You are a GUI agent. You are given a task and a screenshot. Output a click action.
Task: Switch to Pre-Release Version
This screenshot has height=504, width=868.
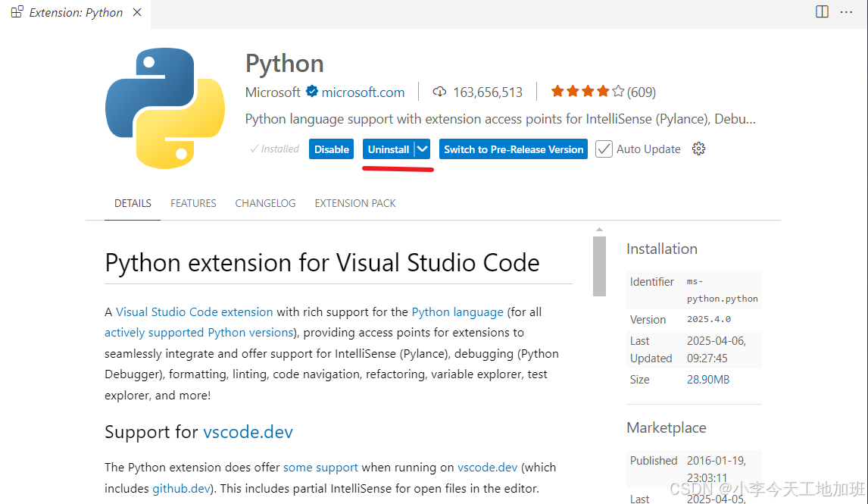pos(514,149)
